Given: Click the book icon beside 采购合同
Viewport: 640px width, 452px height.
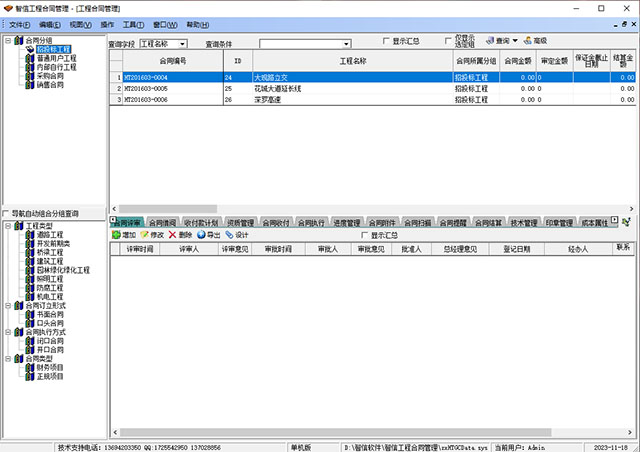Looking at the screenshot, I should [30, 76].
